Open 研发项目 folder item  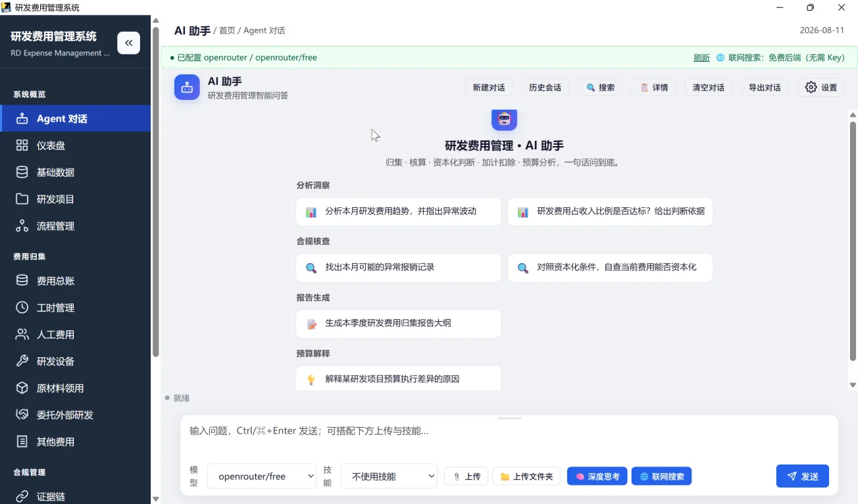click(x=76, y=199)
